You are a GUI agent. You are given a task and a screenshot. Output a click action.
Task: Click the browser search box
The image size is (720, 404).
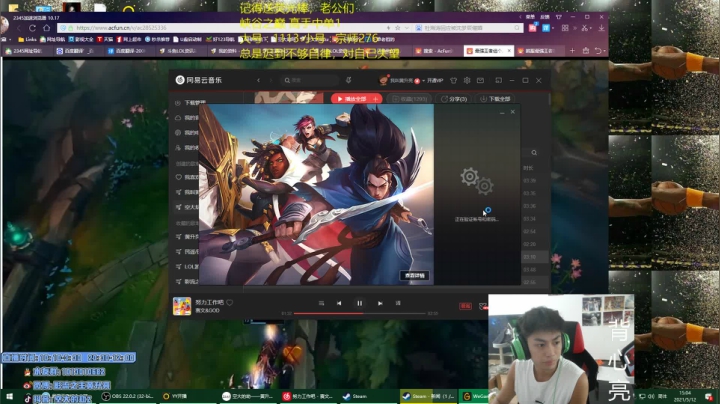tap(468, 28)
